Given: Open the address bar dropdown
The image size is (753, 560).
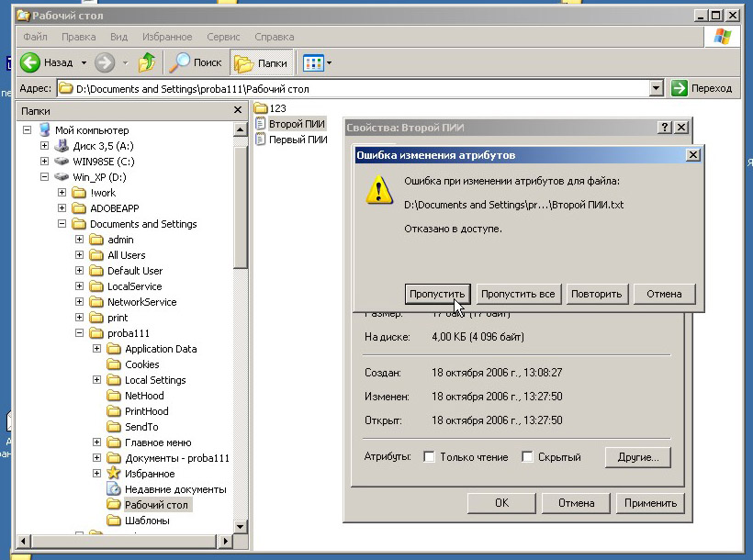Looking at the screenshot, I should [x=656, y=88].
